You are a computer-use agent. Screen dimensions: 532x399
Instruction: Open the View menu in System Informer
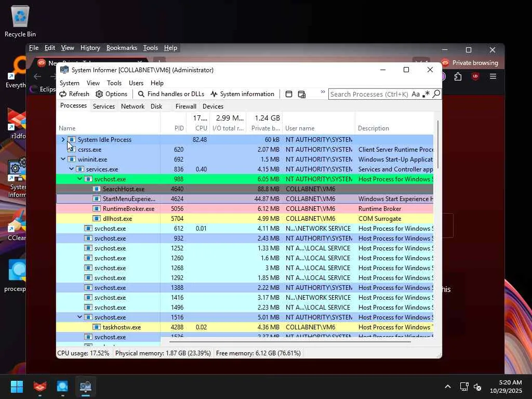93,83
